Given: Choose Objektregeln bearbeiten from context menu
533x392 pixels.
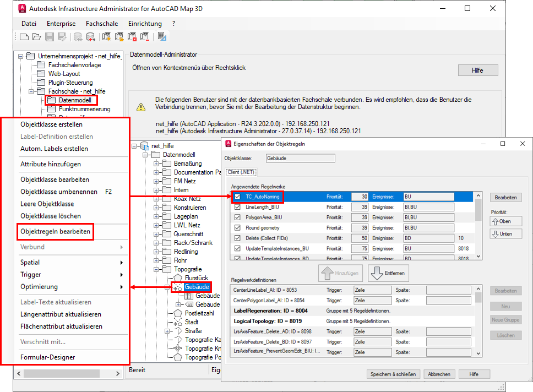Looking at the screenshot, I should click(x=55, y=232).
